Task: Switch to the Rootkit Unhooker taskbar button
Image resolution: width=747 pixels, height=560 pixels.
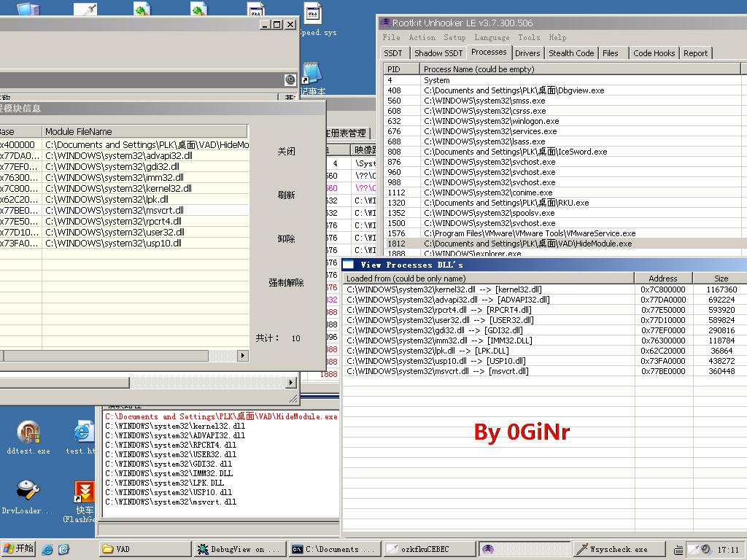Action: click(525, 549)
